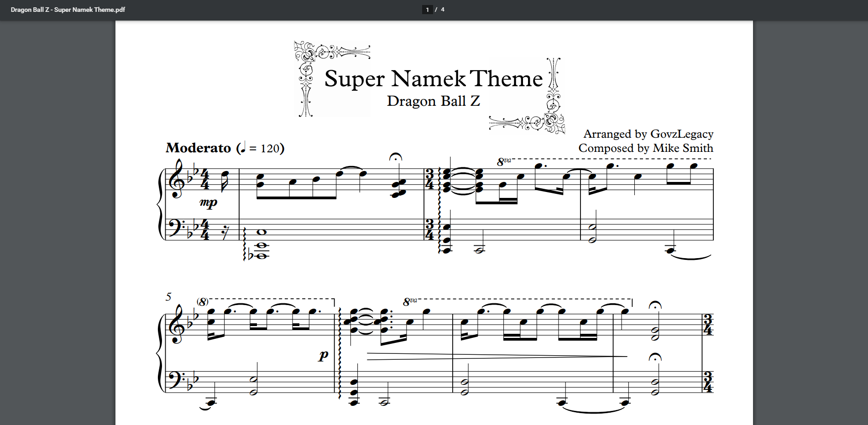
Task: Click the page number input field
Action: pos(427,10)
